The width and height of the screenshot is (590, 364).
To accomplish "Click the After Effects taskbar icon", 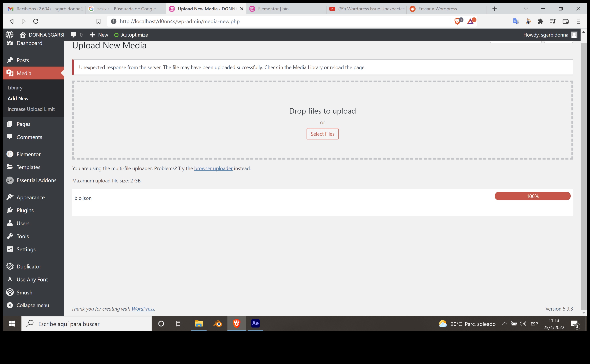I will click(x=255, y=324).
